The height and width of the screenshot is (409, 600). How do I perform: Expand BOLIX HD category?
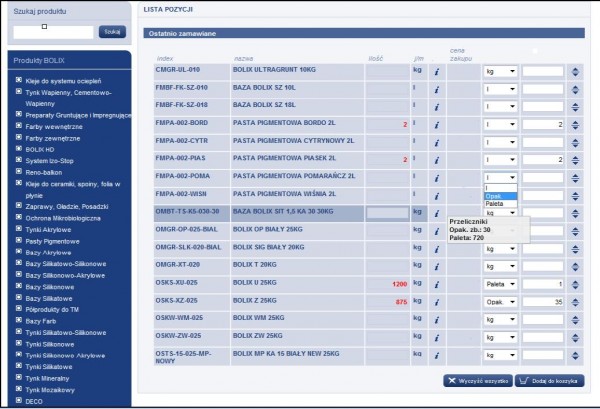click(x=19, y=148)
